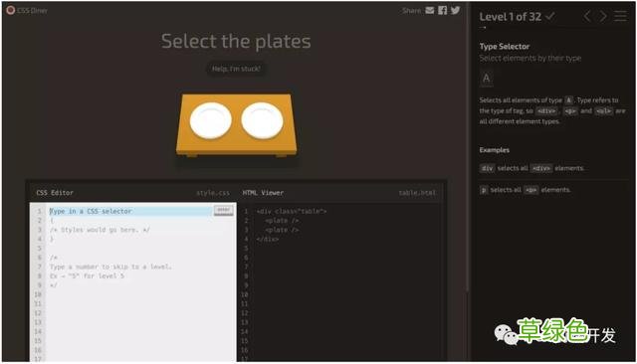This screenshot has height=364, width=637.
Task: Share the game on Facebook
Action: pos(442,10)
